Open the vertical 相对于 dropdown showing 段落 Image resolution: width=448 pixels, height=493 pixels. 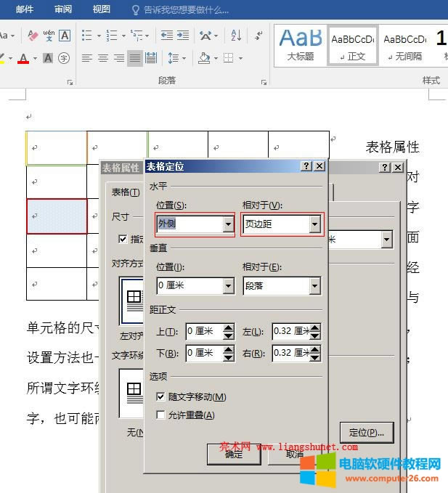click(314, 286)
